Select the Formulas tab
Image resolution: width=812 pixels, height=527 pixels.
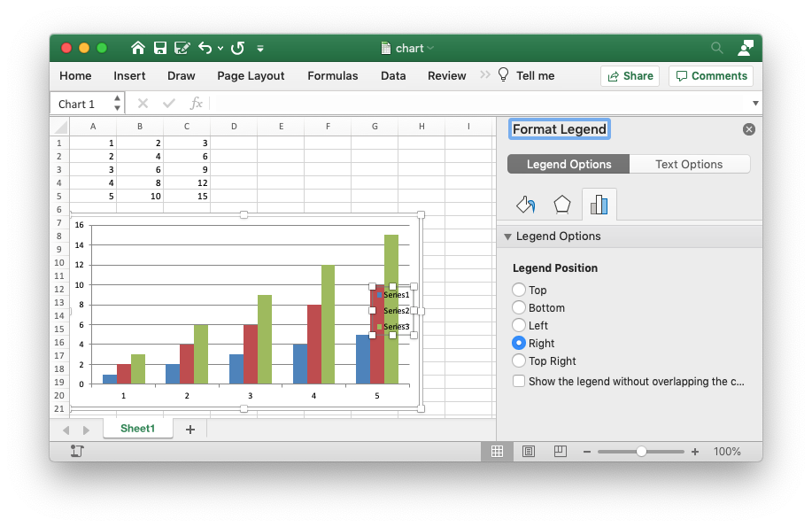[332, 75]
